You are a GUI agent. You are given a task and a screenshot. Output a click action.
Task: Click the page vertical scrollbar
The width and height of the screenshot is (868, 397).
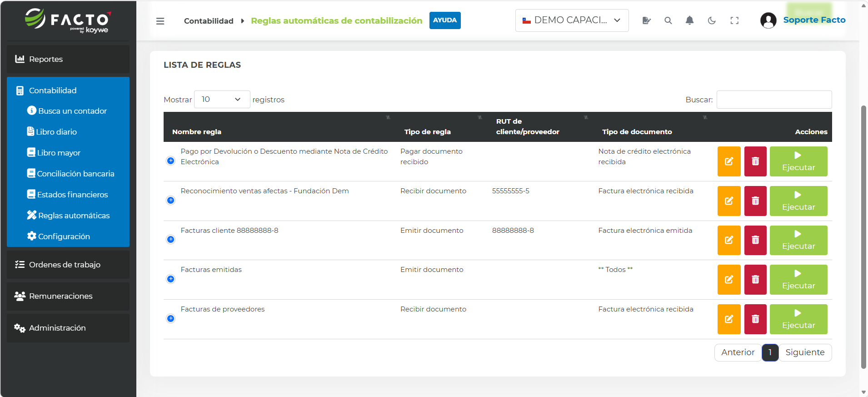coord(863,236)
